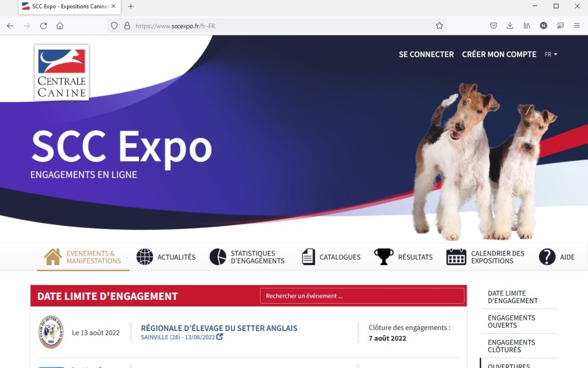Open the Firefox application menu
This screenshot has height=368, width=588.
[577, 26]
